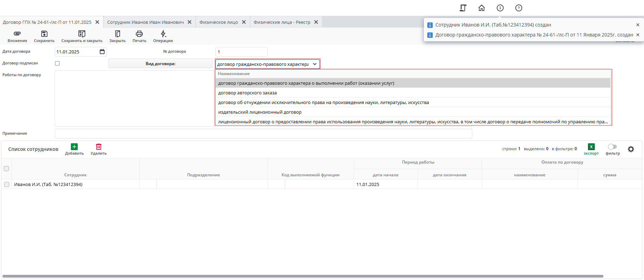
Task: Click the Вид договора: button
Action: [160, 64]
